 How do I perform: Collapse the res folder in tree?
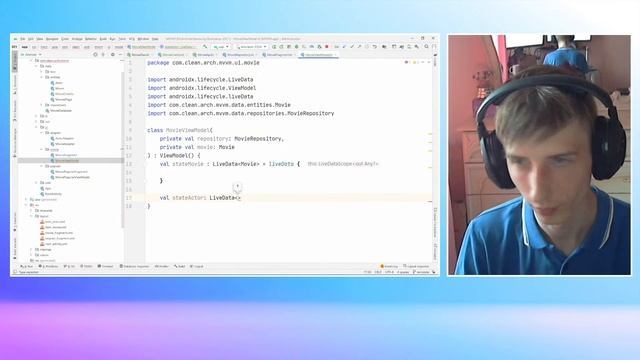point(27,205)
